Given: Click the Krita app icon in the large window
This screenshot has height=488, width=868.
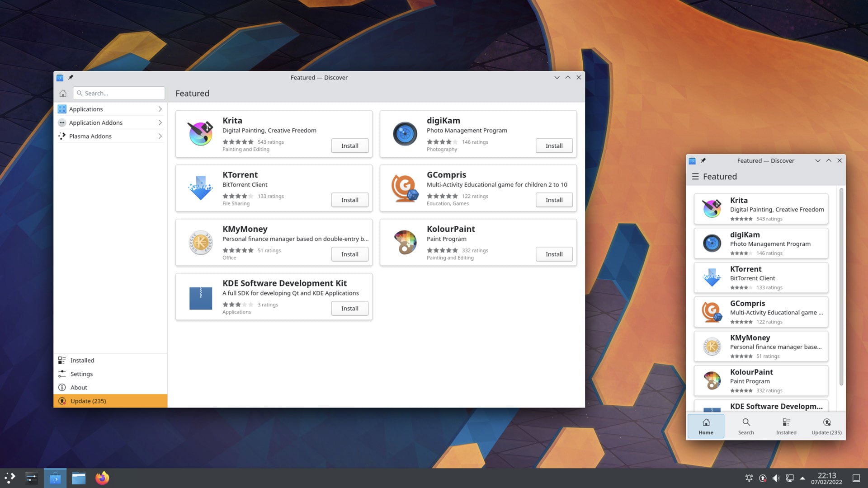Looking at the screenshot, I should pos(201,134).
